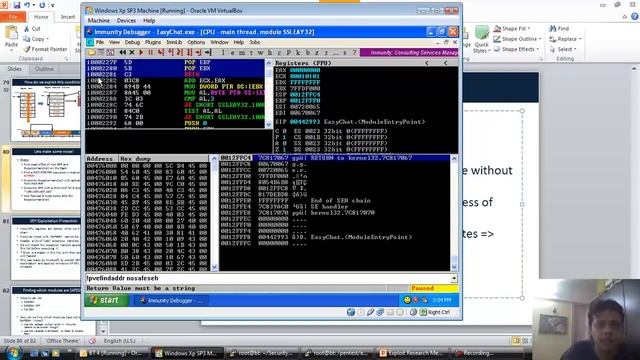The image size is (640, 360).
Task: Click the Close program X icon
Action: click(132, 52)
